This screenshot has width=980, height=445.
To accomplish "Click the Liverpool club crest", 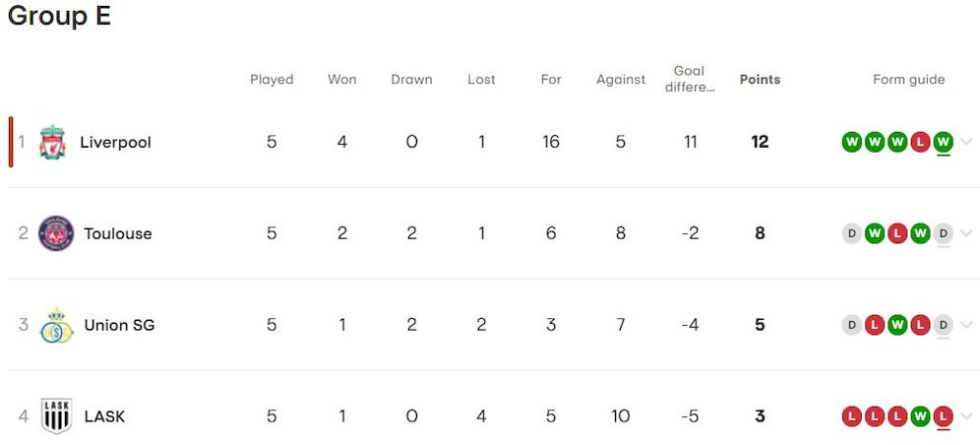I will click(x=52, y=142).
